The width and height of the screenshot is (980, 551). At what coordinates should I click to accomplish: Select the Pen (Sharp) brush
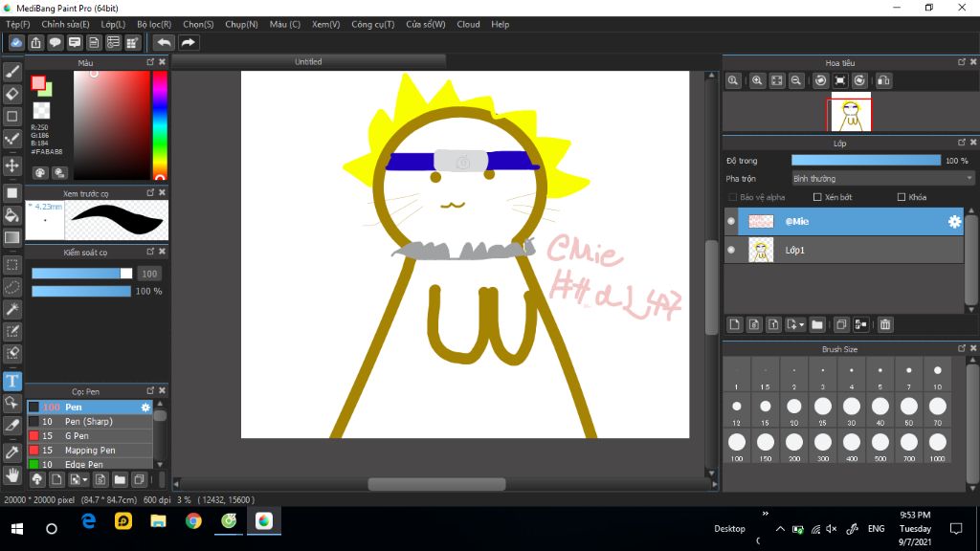[x=89, y=422]
